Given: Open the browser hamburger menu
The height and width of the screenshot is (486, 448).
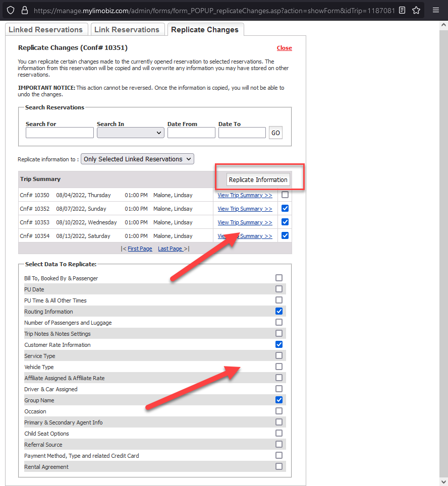Looking at the screenshot, I should coord(436,10).
